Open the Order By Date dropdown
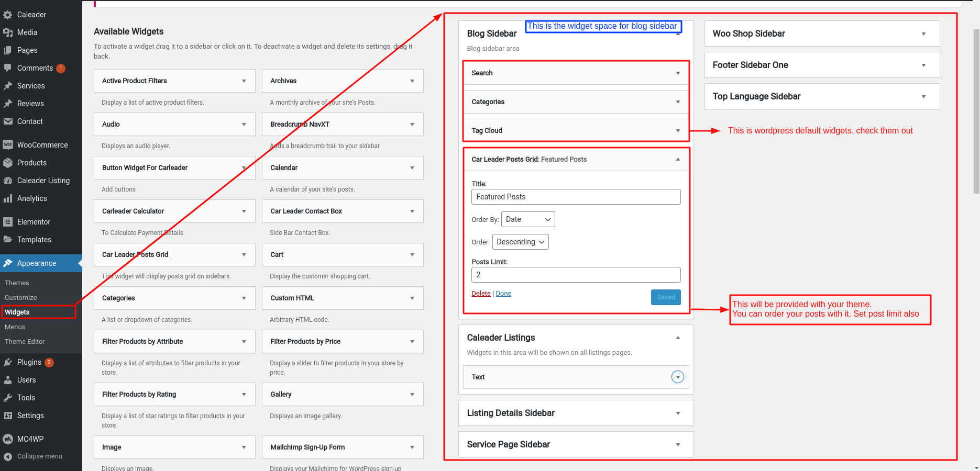 point(527,219)
